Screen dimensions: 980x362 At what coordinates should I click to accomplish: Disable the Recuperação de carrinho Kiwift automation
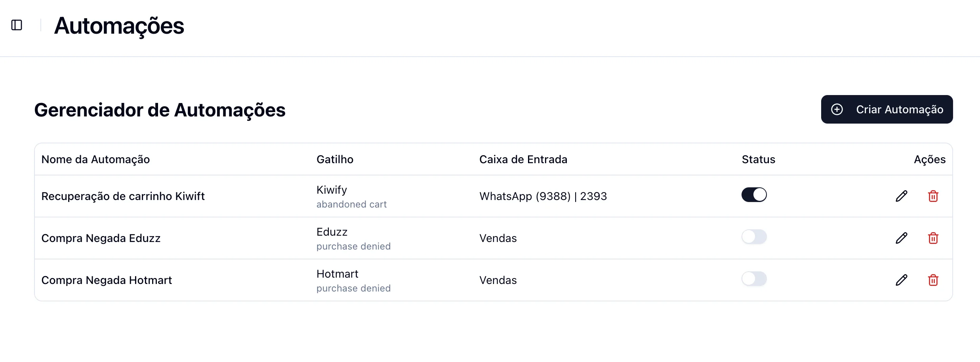pos(754,195)
